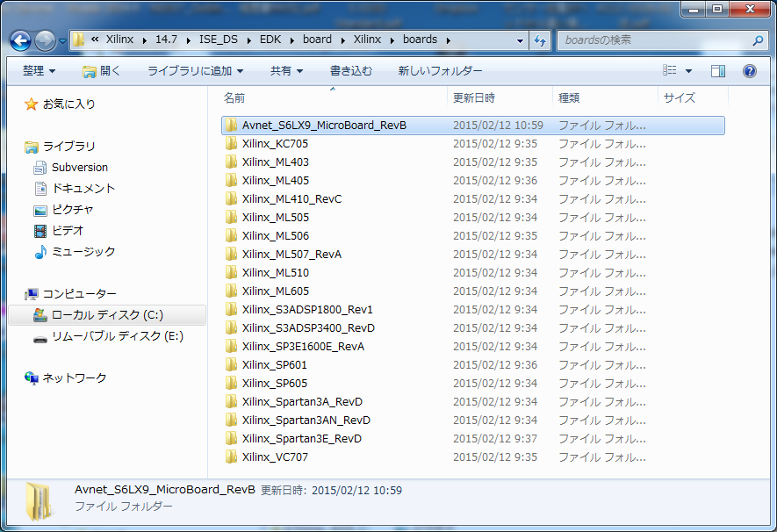
Task: Click the ネットワーク globe icon
Action: (x=32, y=378)
